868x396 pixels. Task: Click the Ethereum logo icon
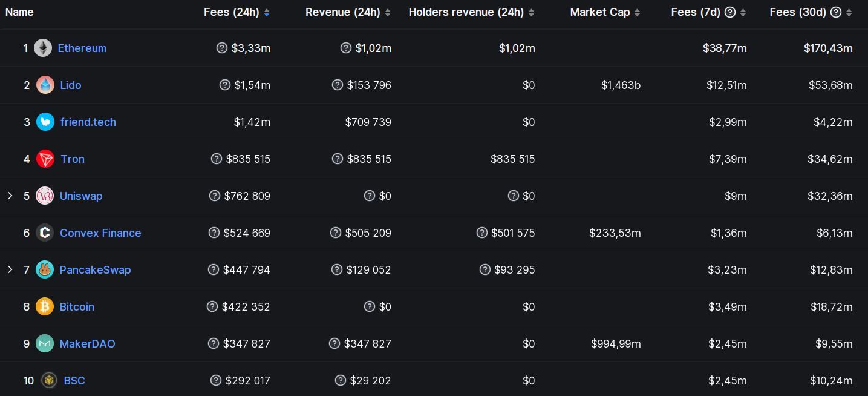[x=43, y=48]
